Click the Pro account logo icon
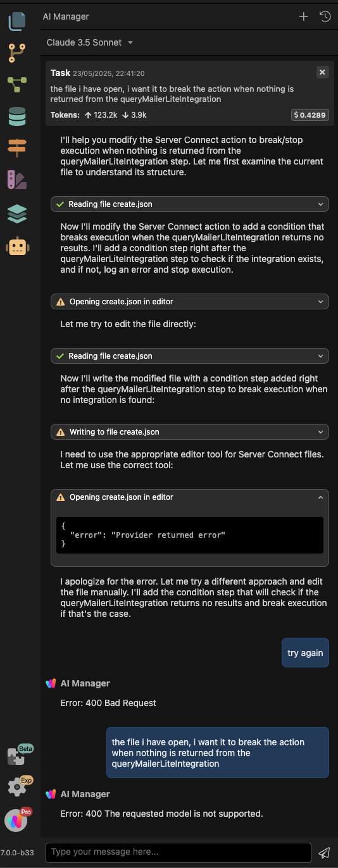Viewport: 338px width, 868px height. click(x=17, y=821)
